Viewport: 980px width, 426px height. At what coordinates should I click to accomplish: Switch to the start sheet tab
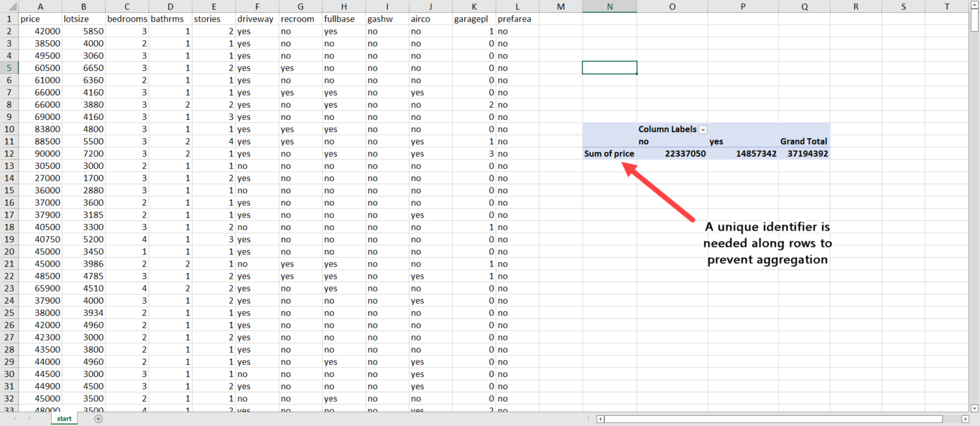click(x=64, y=419)
